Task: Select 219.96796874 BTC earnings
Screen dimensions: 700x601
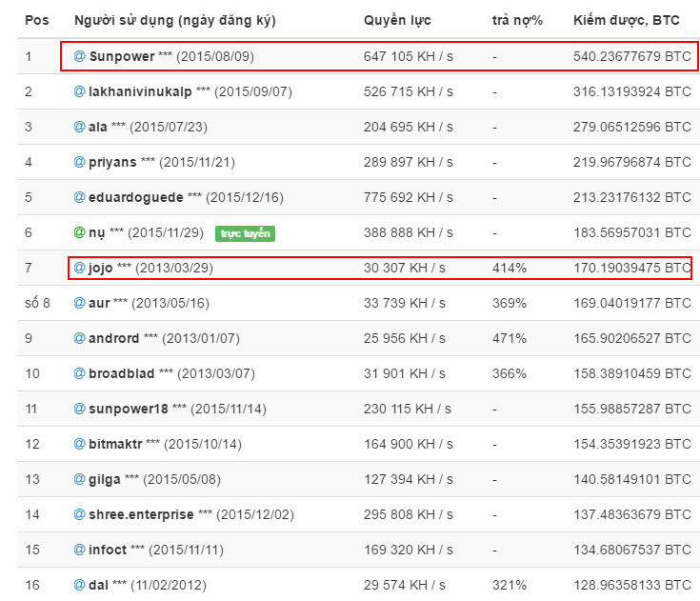Action: click(632, 162)
